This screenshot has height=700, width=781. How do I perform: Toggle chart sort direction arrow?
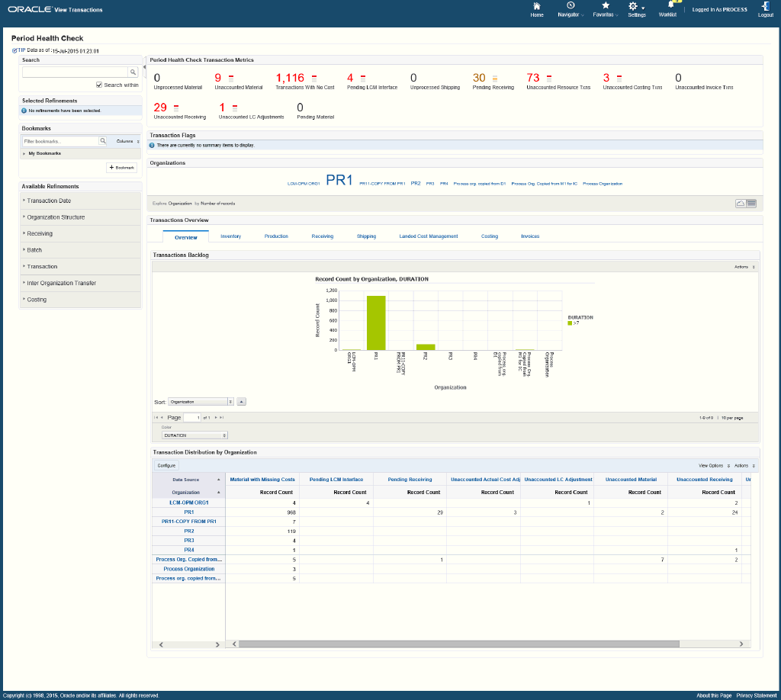tap(241, 402)
